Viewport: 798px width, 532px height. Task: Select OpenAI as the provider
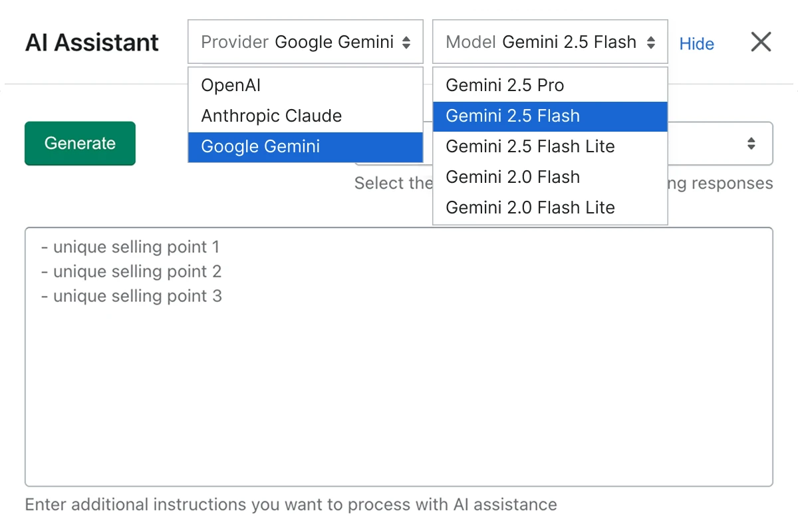click(231, 85)
